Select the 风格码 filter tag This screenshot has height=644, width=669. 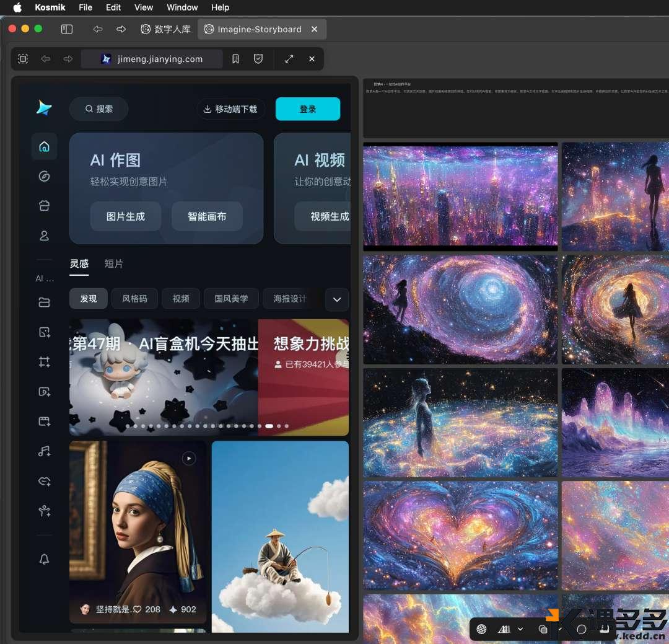[134, 299]
